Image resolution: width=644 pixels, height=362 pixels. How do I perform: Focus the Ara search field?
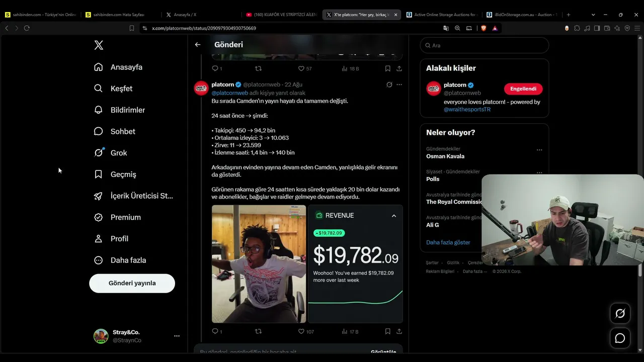485,45
